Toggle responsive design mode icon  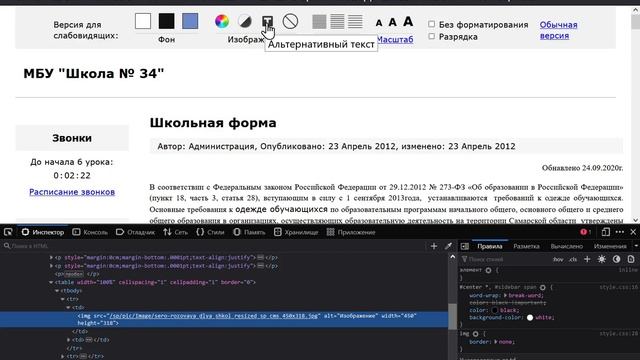point(606,232)
